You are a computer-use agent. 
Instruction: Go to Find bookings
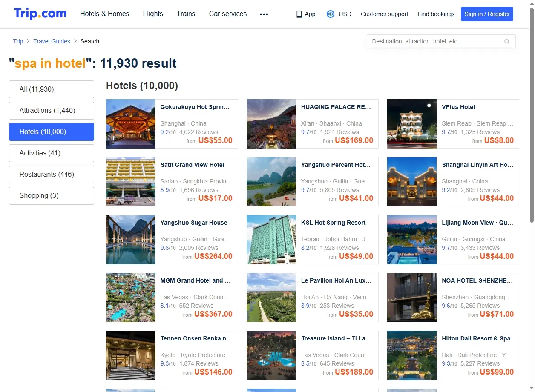point(436,14)
